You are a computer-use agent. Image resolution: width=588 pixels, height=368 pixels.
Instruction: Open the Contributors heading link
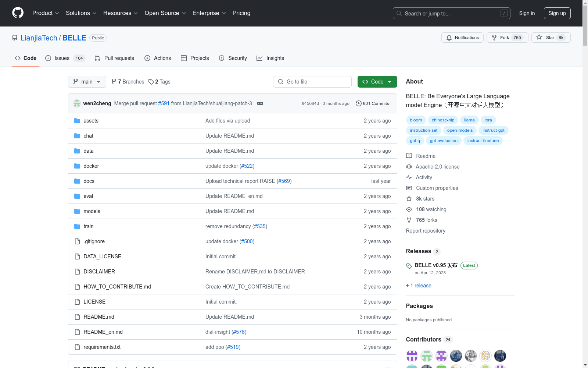click(429, 339)
